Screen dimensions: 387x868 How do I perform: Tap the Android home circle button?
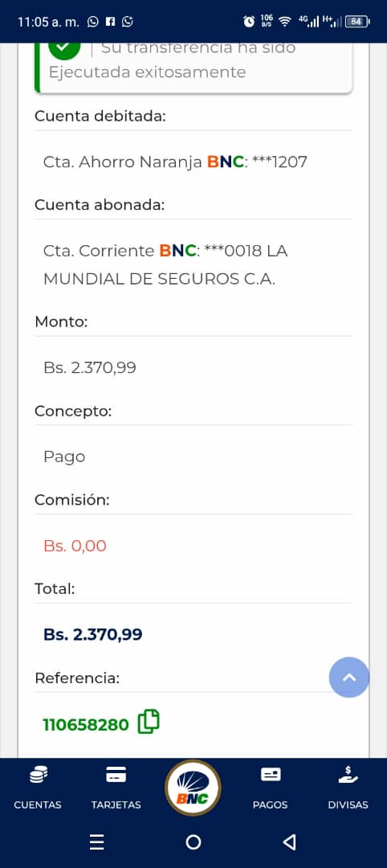[193, 842]
